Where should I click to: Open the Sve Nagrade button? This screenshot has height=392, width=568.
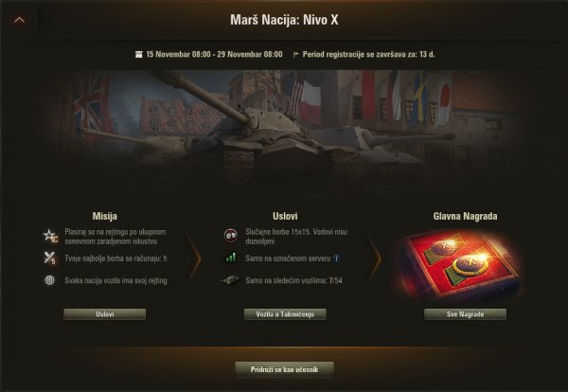click(x=465, y=314)
